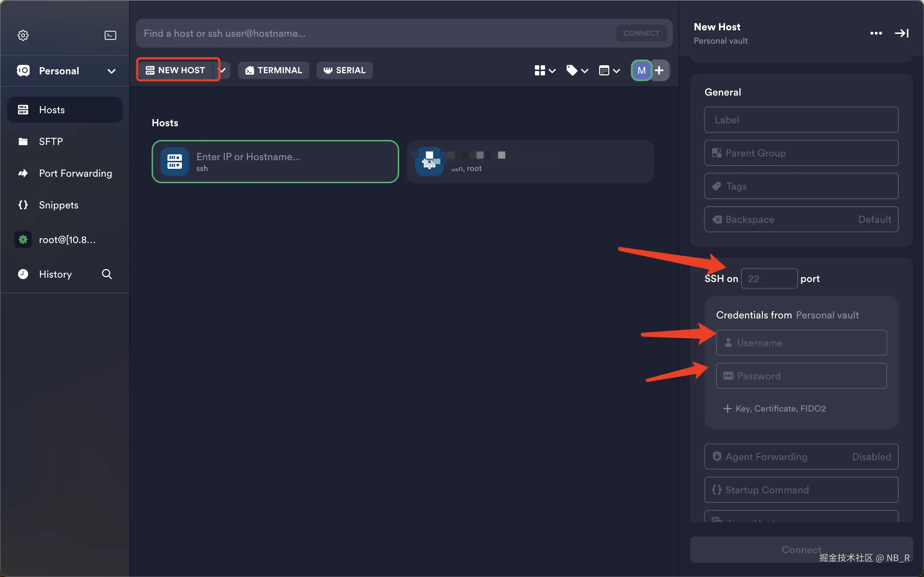The image size is (924, 577).
Task: Click the History search magnifier icon
Action: point(107,274)
